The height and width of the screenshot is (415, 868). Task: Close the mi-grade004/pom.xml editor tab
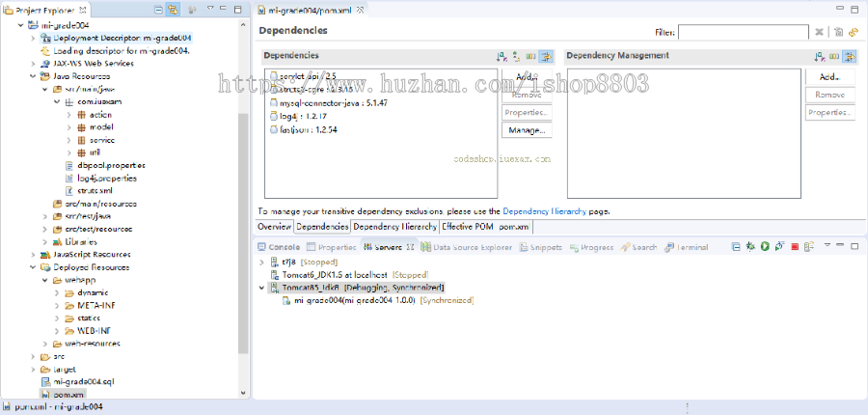point(360,10)
